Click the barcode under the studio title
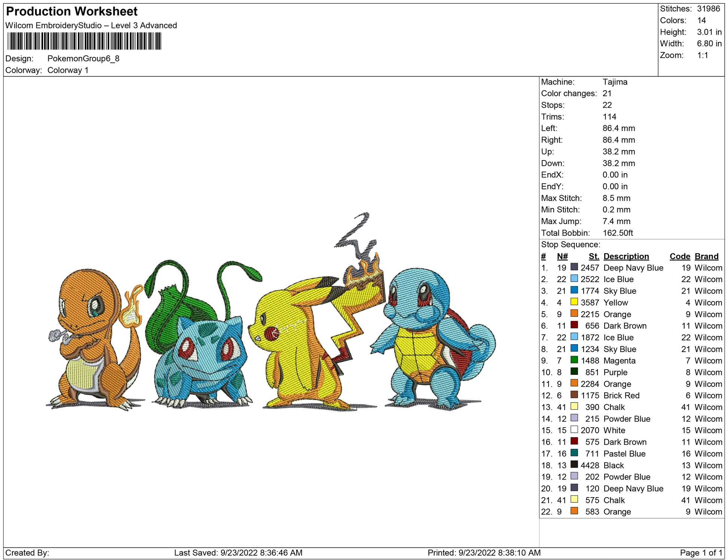The width and height of the screenshot is (728, 560). [84, 41]
